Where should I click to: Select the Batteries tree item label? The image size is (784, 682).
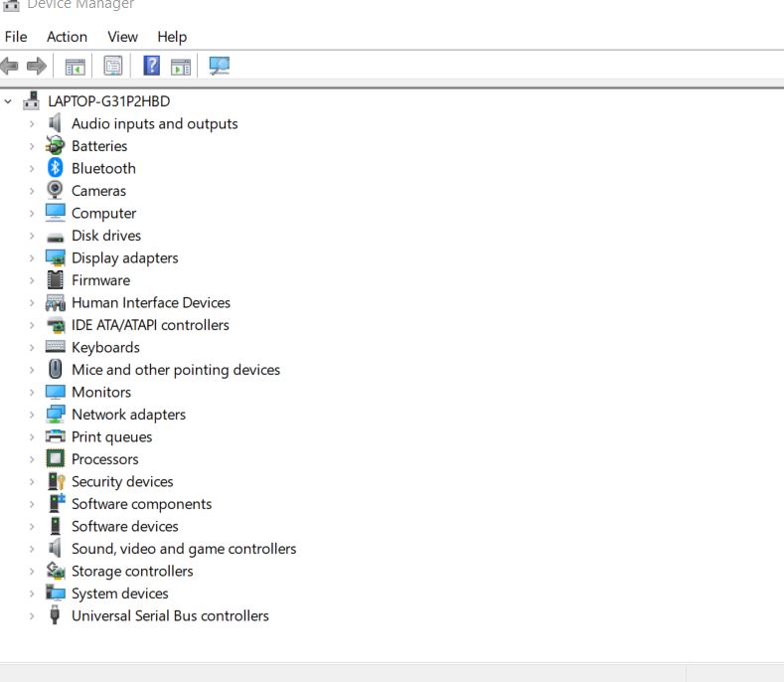(99, 145)
